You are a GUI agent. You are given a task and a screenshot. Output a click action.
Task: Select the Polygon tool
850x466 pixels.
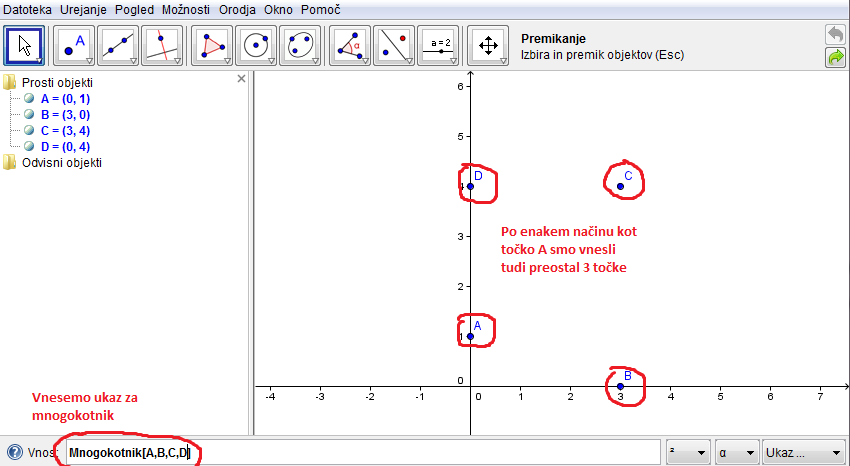(212, 46)
